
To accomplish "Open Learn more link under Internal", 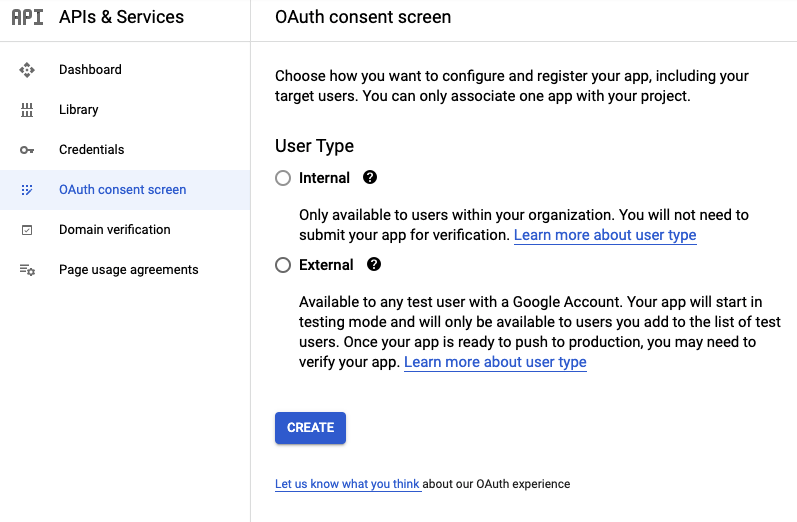I will tap(605, 235).
